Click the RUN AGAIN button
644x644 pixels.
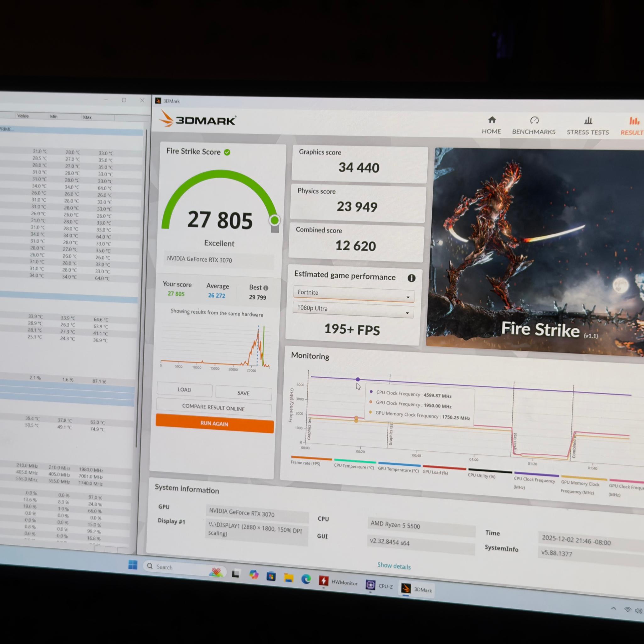[x=215, y=423]
